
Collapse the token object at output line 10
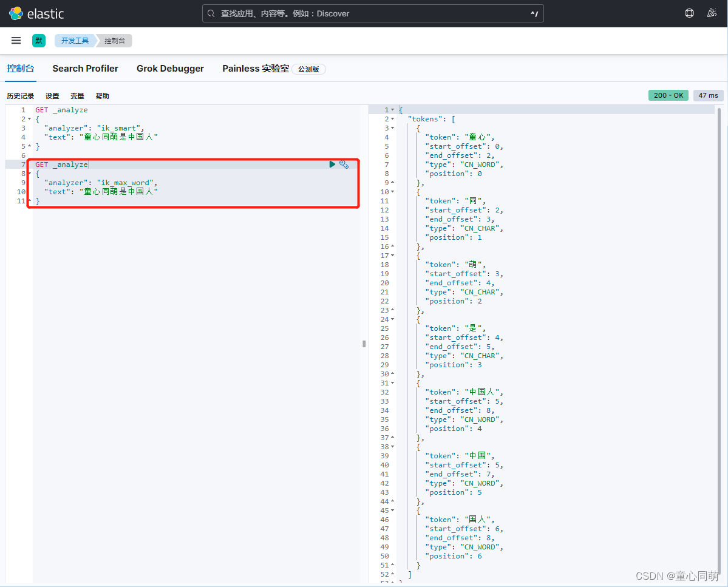tap(393, 192)
